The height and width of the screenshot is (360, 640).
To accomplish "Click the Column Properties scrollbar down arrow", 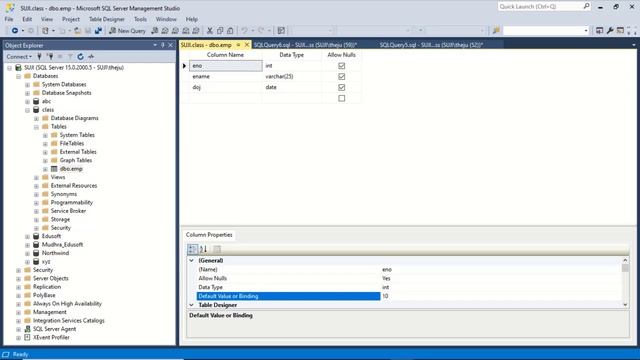I will point(625,305).
